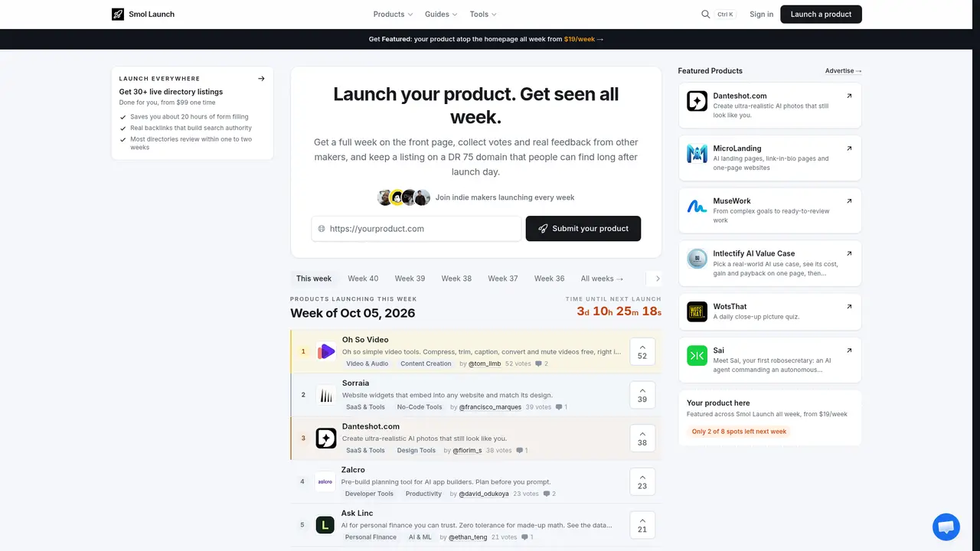980x551 pixels.
Task: Click the Danteshot.com icon in ranked list
Action: point(326,439)
